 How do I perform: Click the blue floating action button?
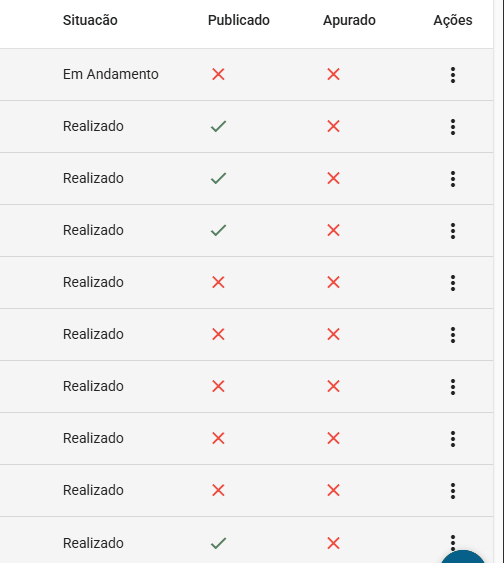click(463, 558)
